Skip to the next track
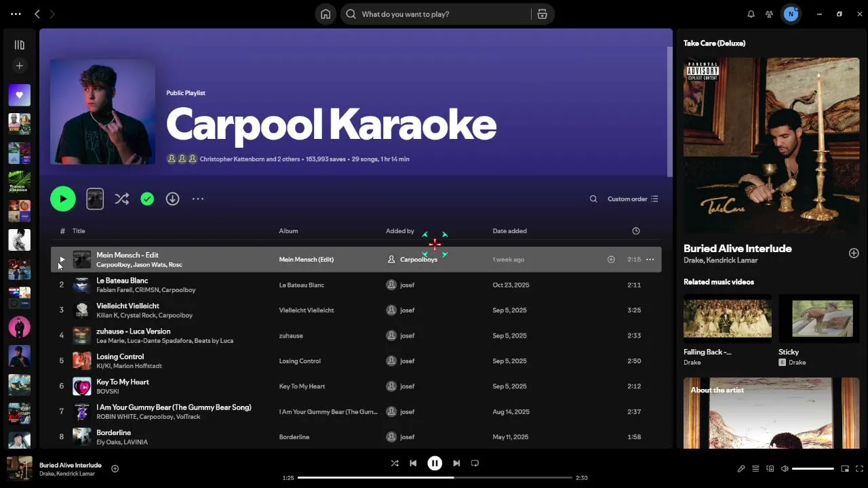868x488 pixels. tap(456, 463)
